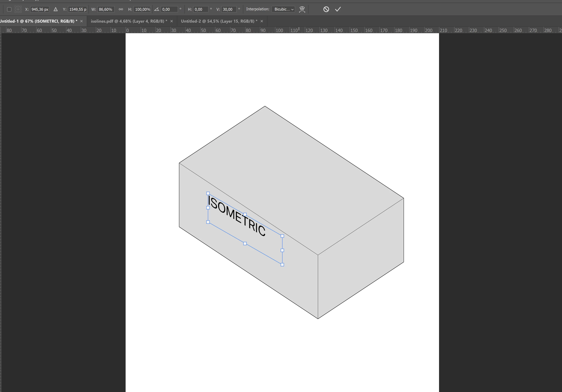
Task: Cancel the transform
Action: click(326, 9)
